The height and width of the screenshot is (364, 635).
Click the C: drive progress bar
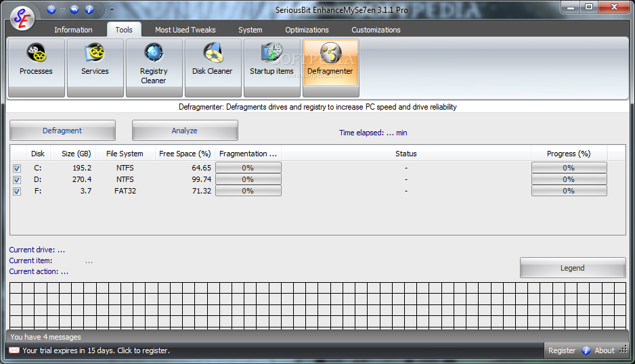coord(569,168)
